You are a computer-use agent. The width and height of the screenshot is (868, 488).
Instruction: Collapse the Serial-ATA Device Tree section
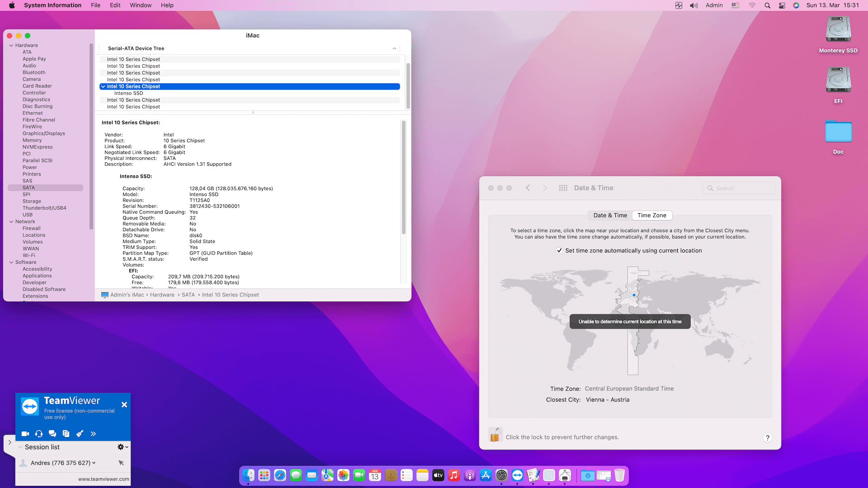pyautogui.click(x=394, y=48)
